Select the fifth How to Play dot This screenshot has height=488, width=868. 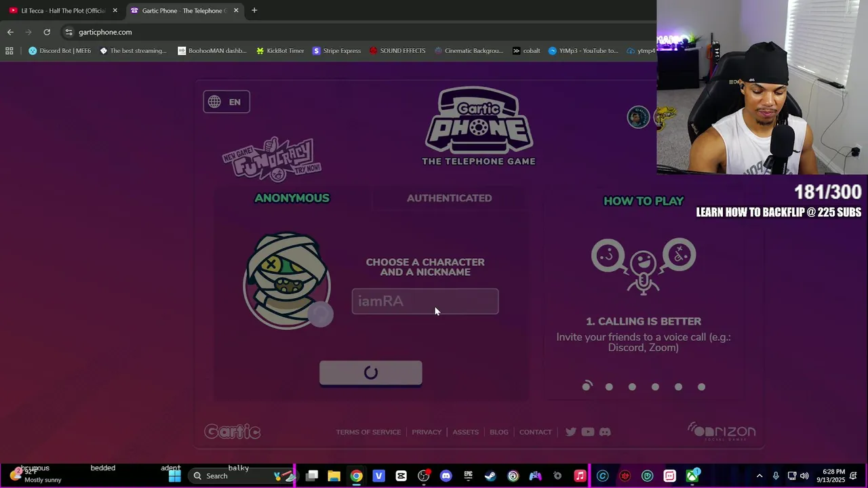(678, 387)
